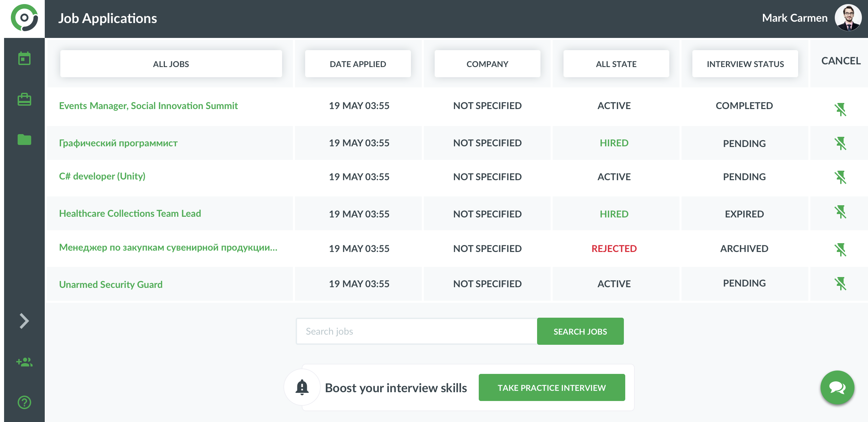
Task: Open the Healthcare Collections Team Lead link
Action: pyautogui.click(x=130, y=213)
